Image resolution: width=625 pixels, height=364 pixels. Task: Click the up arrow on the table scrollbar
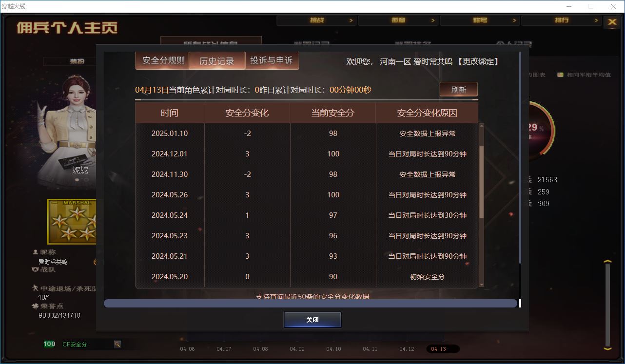click(x=482, y=126)
